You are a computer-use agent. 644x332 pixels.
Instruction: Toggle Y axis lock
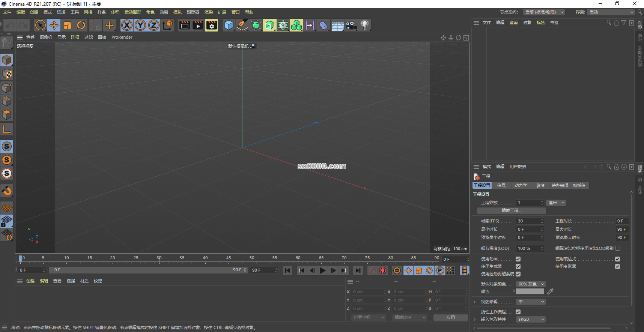coord(140,25)
